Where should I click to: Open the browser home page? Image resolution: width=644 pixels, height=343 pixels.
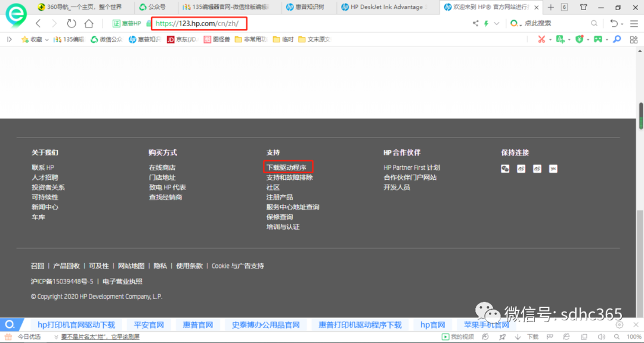pos(89,23)
